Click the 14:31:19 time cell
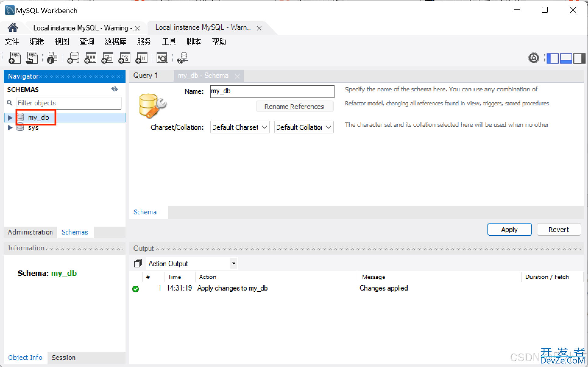588x367 pixels. [x=179, y=288]
